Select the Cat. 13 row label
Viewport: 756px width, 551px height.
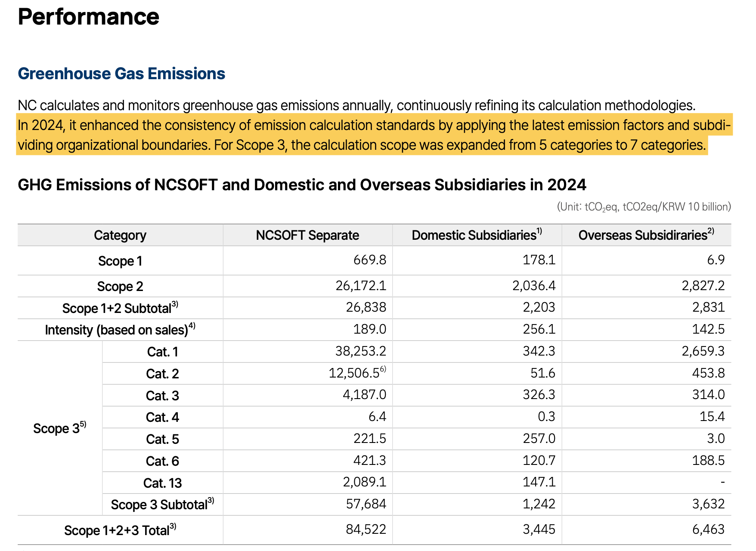click(162, 483)
